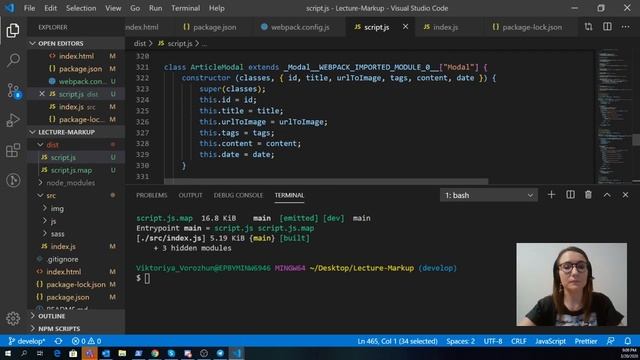
Task: Open the GitLens icon in activity bar
Action: pos(13,180)
